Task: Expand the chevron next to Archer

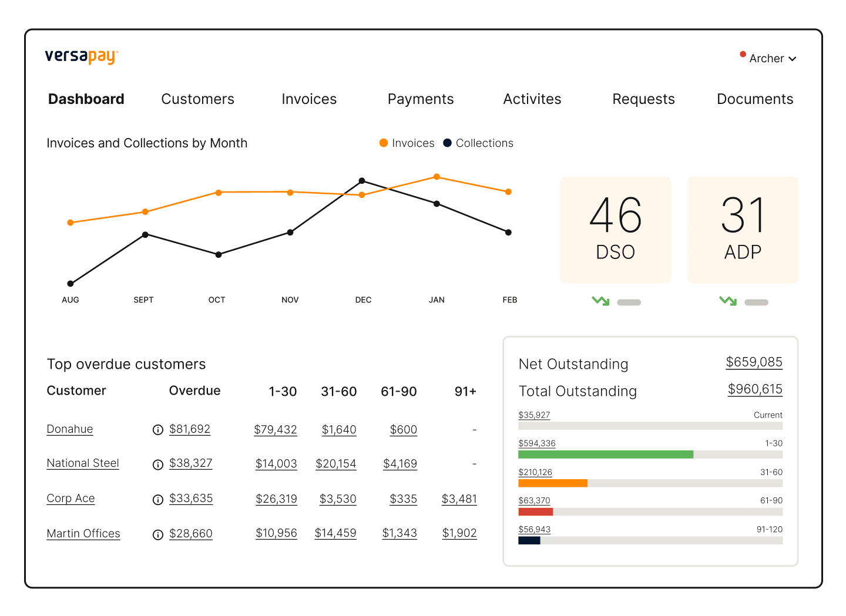Action: [x=793, y=59]
